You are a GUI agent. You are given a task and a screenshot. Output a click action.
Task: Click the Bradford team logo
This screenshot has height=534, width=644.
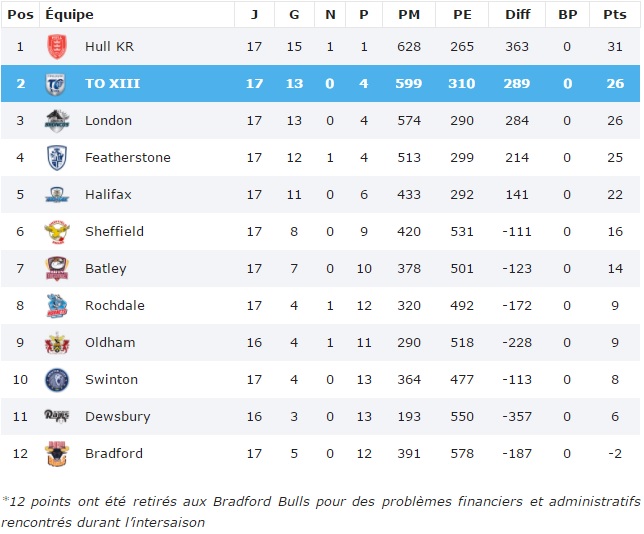click(57, 454)
